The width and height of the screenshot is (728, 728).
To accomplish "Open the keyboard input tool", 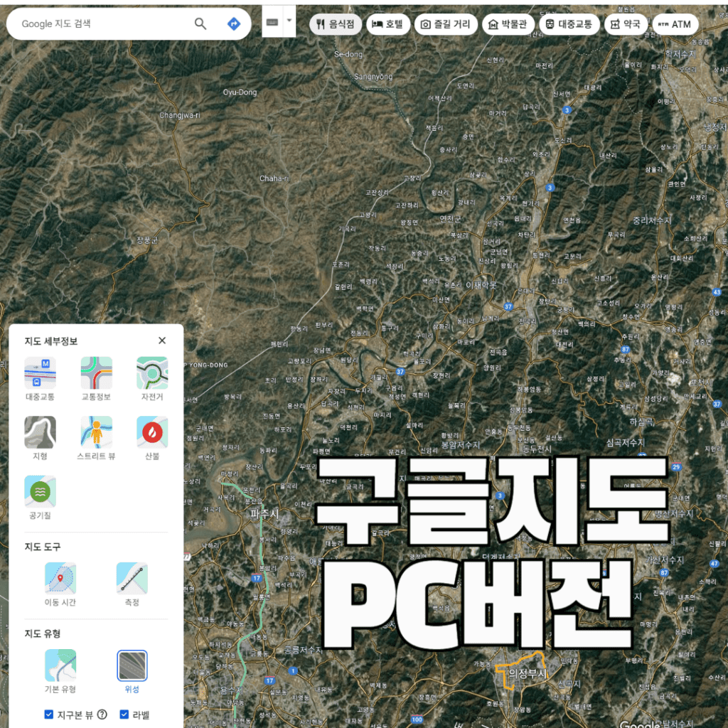I will pos(272,22).
